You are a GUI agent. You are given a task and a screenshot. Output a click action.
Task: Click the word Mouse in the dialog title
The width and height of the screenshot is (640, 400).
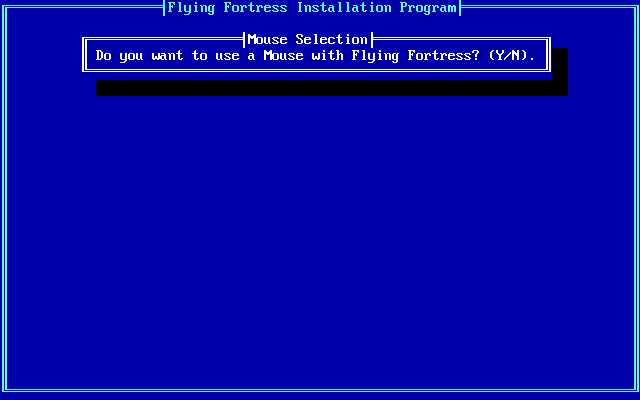click(267, 40)
